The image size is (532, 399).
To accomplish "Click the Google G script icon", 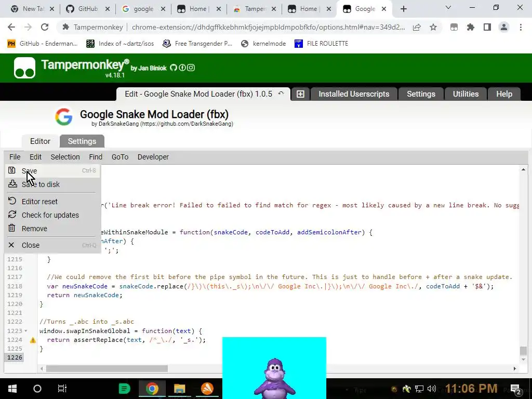I will pyautogui.click(x=64, y=117).
